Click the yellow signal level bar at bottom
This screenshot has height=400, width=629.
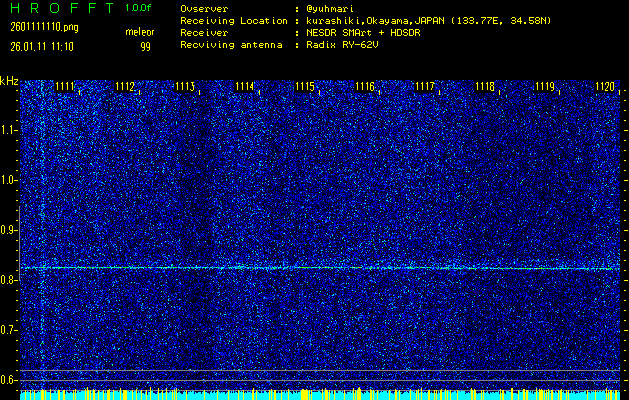[x=320, y=395]
